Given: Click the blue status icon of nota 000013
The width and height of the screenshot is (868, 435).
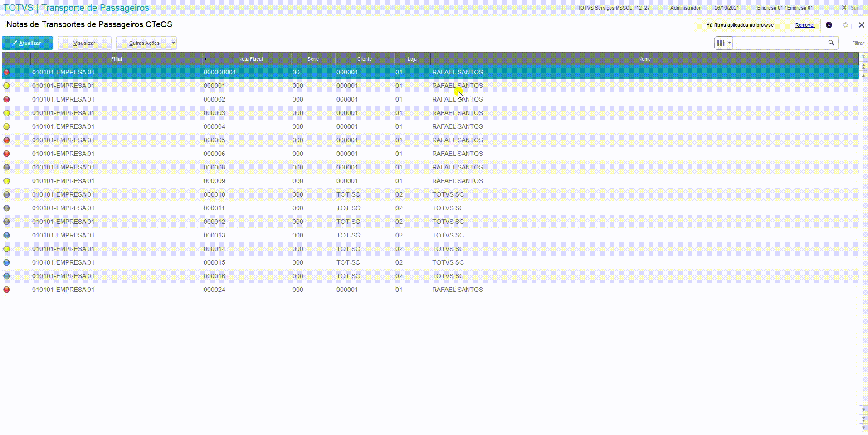Looking at the screenshot, I should (x=6, y=235).
